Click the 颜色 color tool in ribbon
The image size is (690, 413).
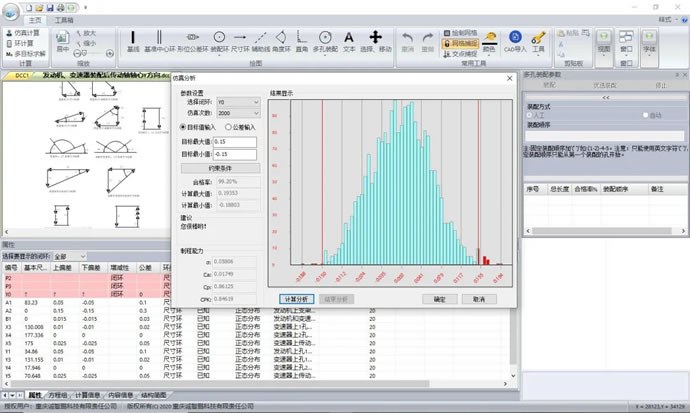pyautogui.click(x=489, y=41)
